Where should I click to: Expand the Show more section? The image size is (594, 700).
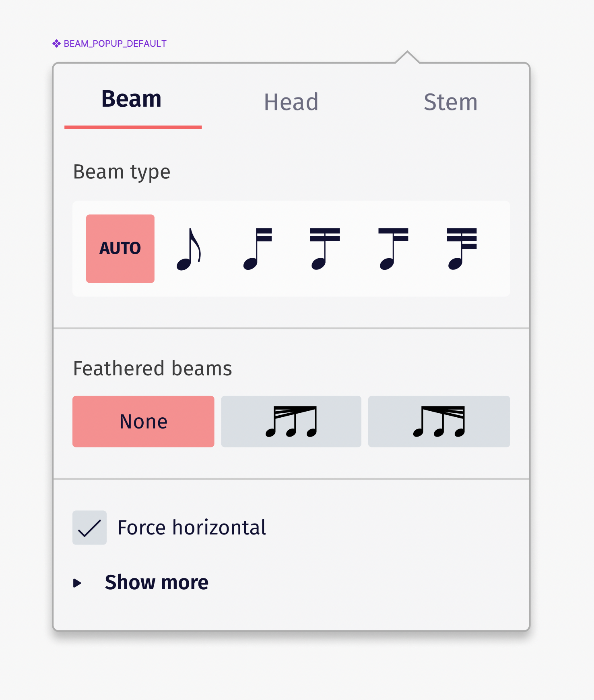tap(157, 582)
